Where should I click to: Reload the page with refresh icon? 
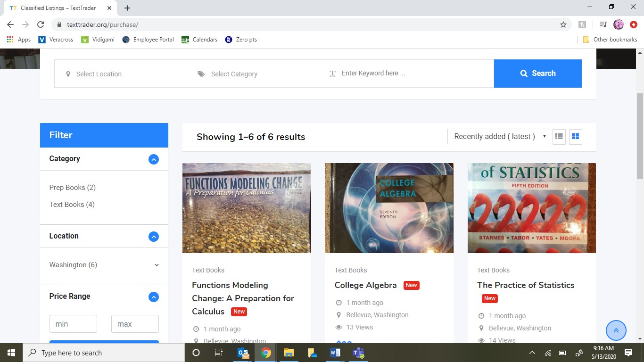(41, 25)
